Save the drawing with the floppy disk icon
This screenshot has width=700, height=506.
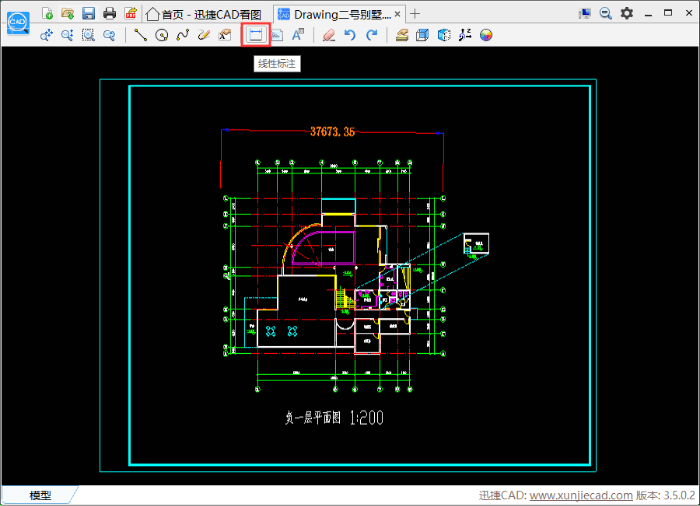(x=88, y=13)
